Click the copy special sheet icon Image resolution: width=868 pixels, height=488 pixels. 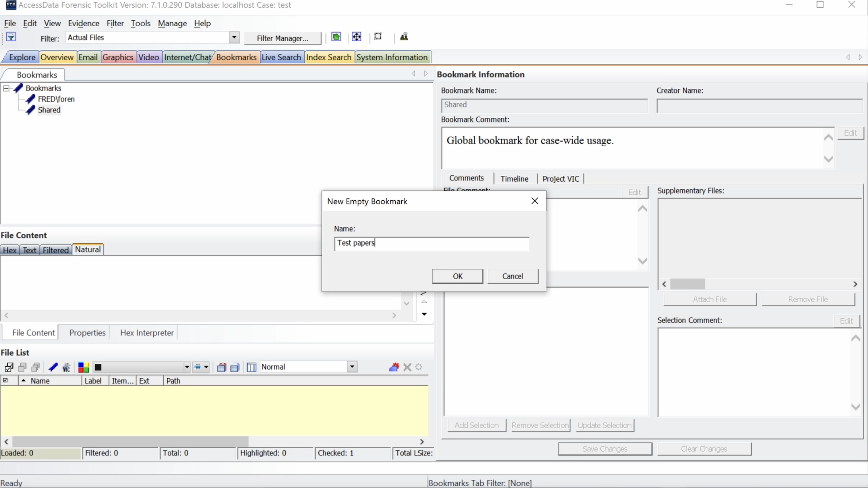coord(235,367)
